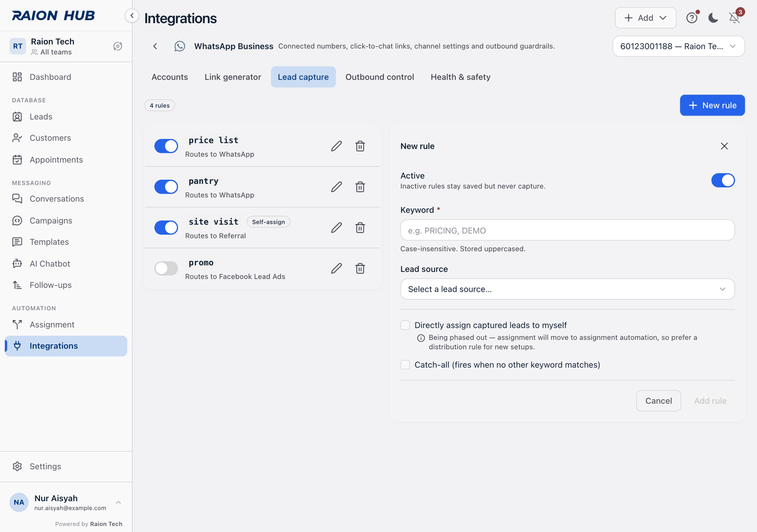Close the New rule panel
757x532 pixels.
tap(724, 146)
